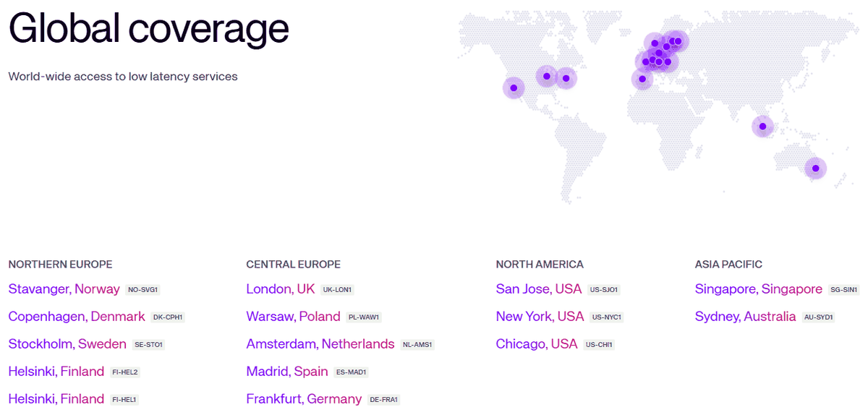Image resolution: width=868 pixels, height=415 pixels.
Task: Click the SG-SIN1 zone code badge
Action: pos(844,290)
